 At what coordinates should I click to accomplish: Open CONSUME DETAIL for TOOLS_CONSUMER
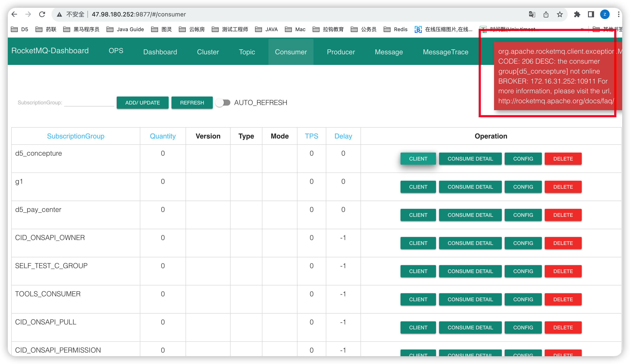[x=470, y=299]
